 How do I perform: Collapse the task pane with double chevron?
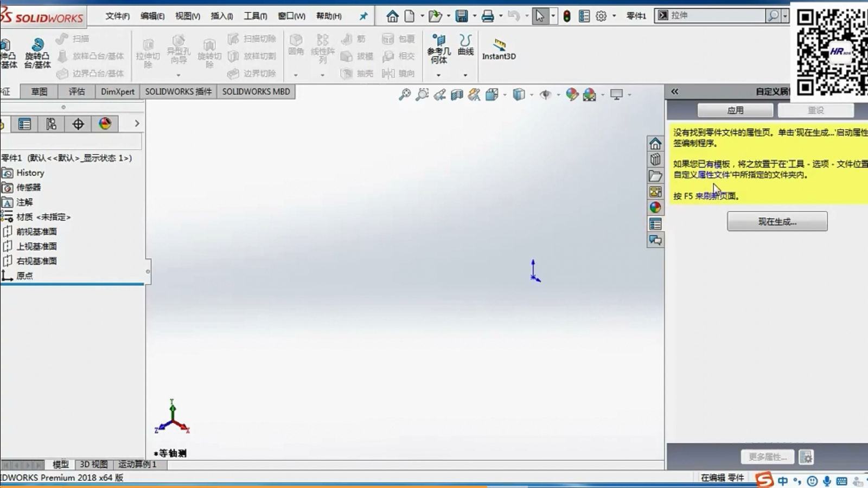click(x=674, y=92)
